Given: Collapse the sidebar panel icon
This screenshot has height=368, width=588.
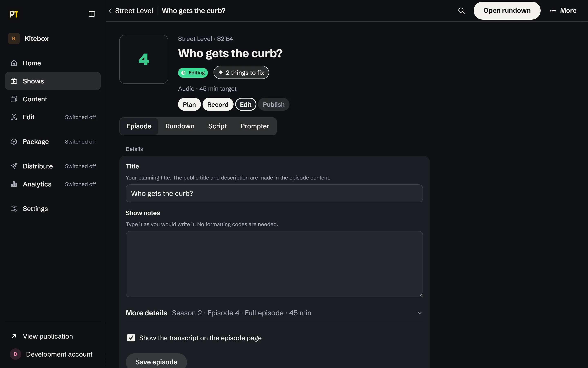Looking at the screenshot, I should [x=92, y=14].
